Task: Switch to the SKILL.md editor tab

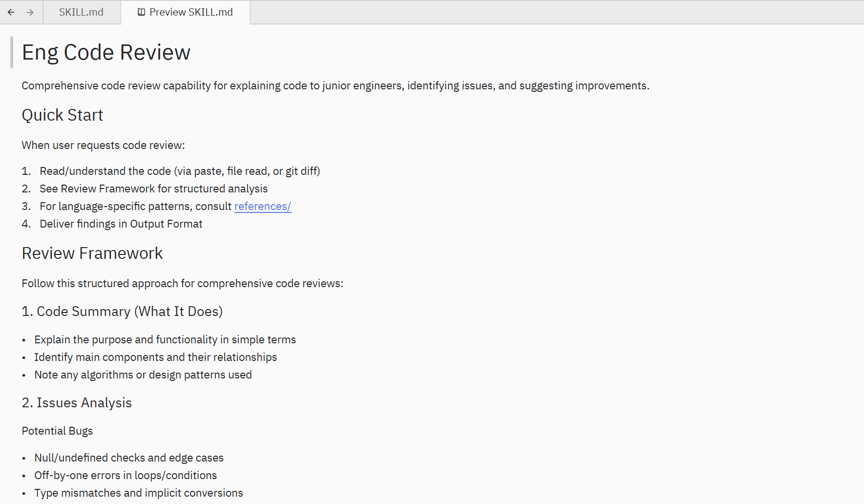Action: click(81, 12)
